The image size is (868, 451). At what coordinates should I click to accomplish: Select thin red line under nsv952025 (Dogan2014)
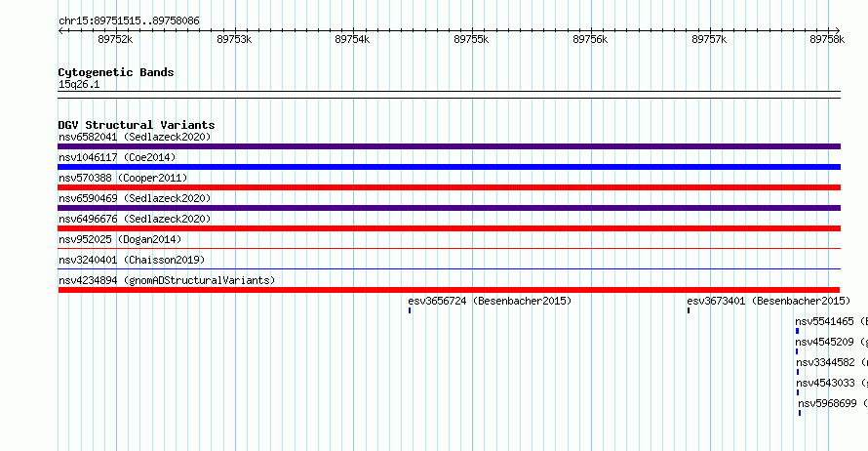pos(449,249)
